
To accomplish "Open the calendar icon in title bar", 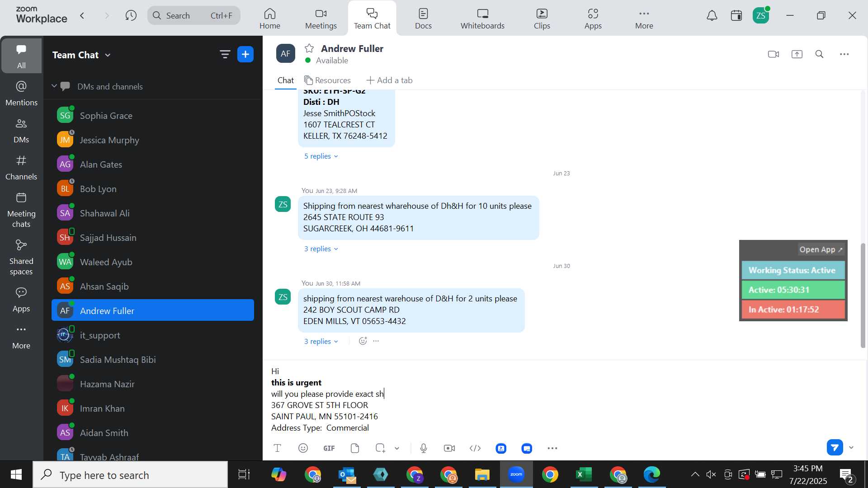I will tap(736, 16).
